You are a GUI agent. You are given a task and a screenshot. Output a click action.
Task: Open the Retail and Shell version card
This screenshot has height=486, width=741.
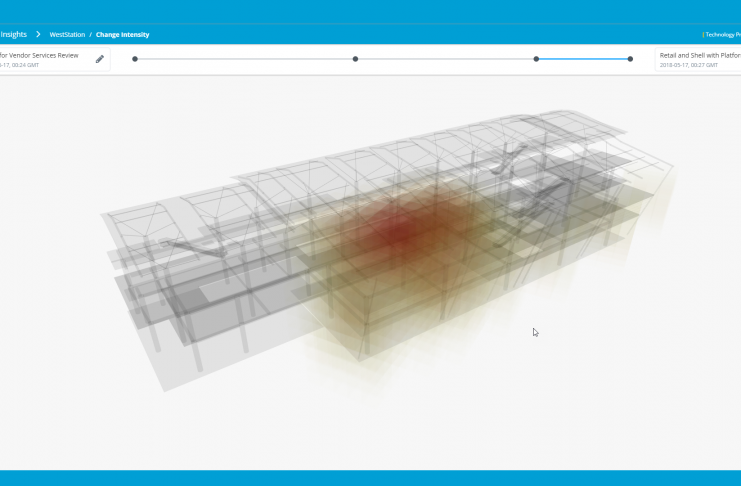[x=699, y=56]
